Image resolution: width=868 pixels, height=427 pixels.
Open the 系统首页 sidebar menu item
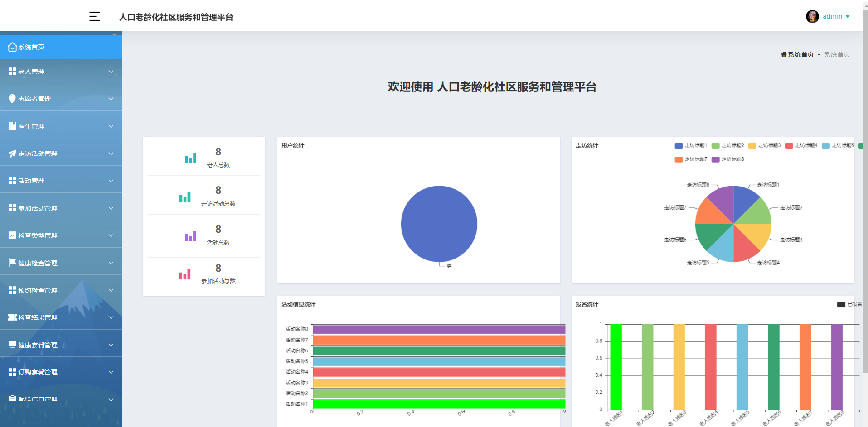(61, 47)
